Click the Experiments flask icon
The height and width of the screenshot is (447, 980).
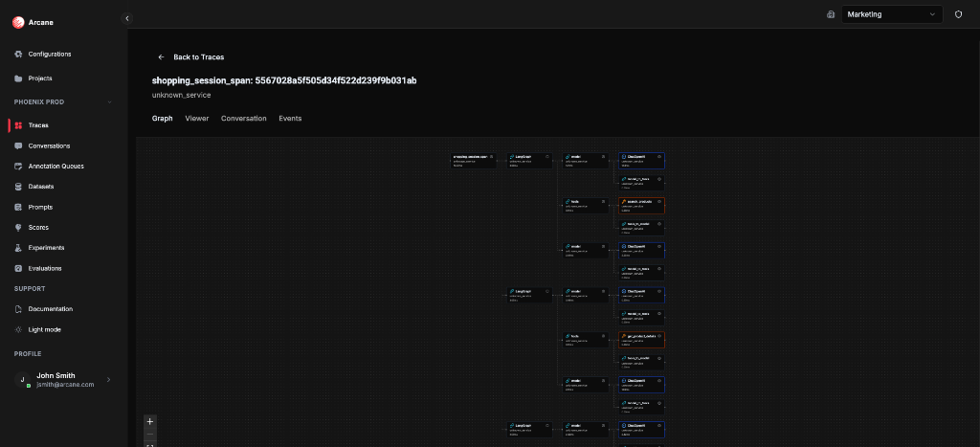19,248
